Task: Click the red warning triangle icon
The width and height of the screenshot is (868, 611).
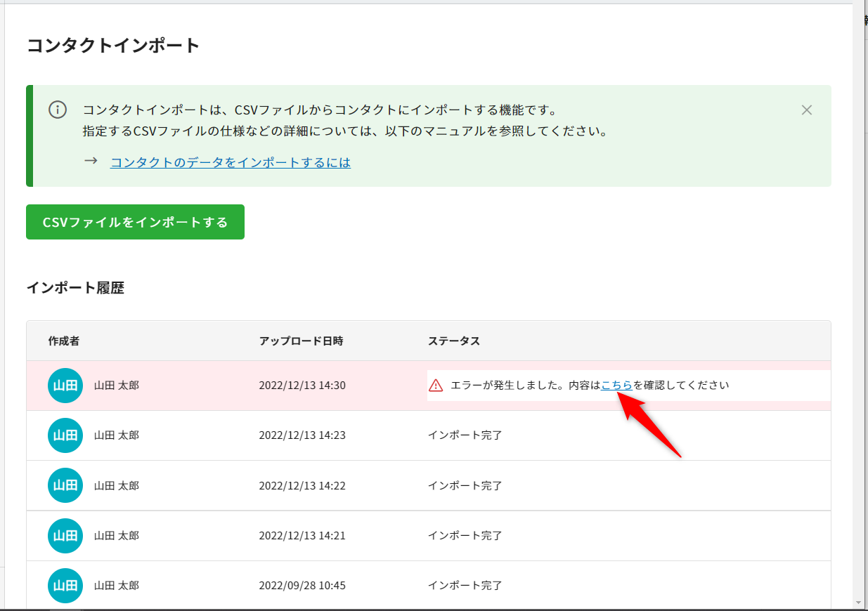Action: pos(436,386)
